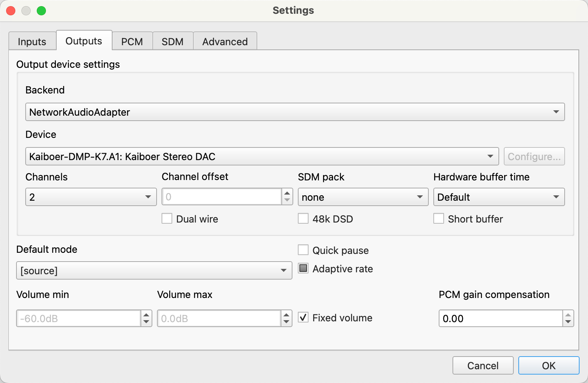Open the SDM tab
This screenshot has width=588, height=383.
point(173,41)
